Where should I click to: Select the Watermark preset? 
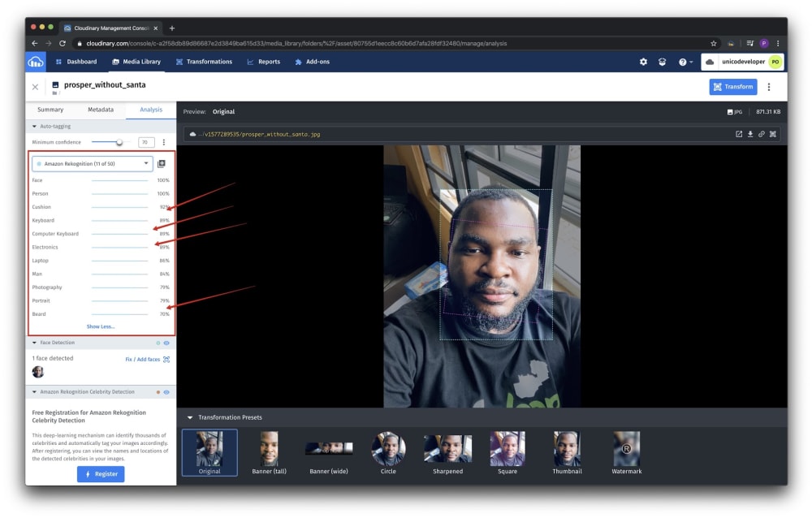626,452
